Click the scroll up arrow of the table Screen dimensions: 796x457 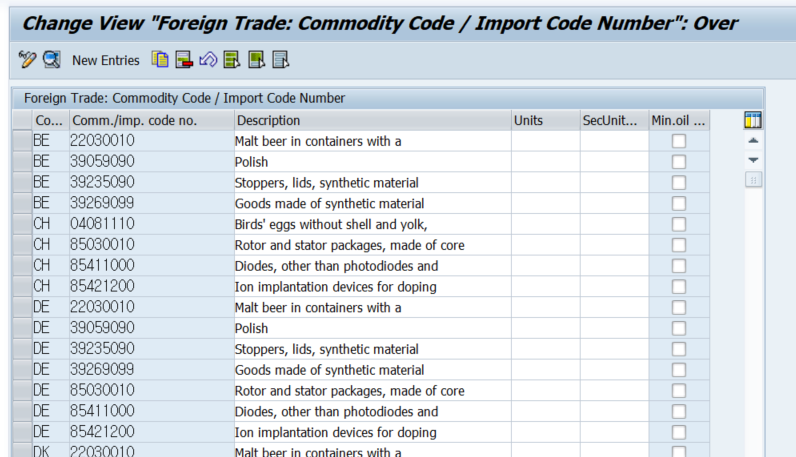(x=753, y=141)
